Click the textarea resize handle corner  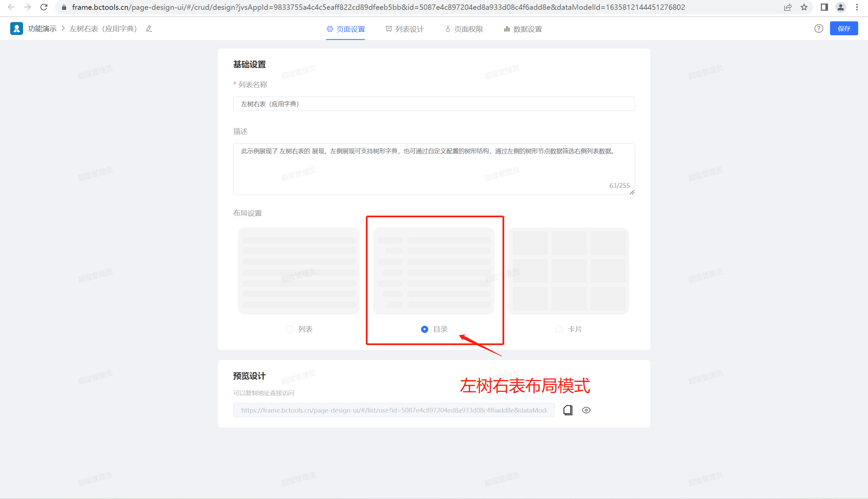tap(632, 192)
